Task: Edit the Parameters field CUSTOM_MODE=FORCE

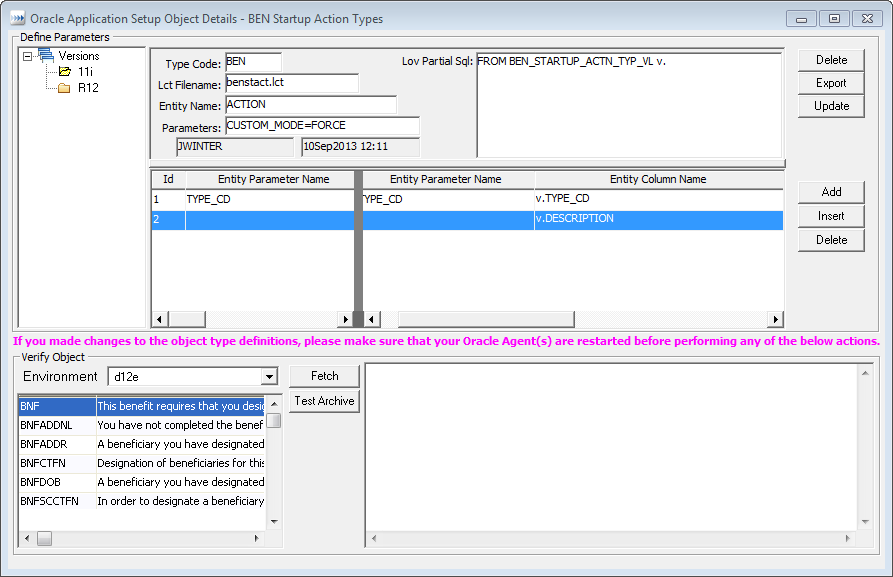Action: tap(322, 126)
